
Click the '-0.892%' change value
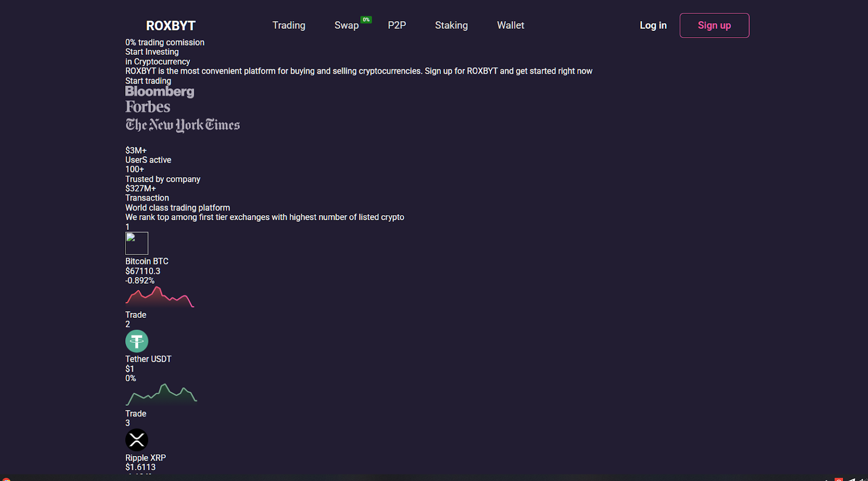point(140,280)
